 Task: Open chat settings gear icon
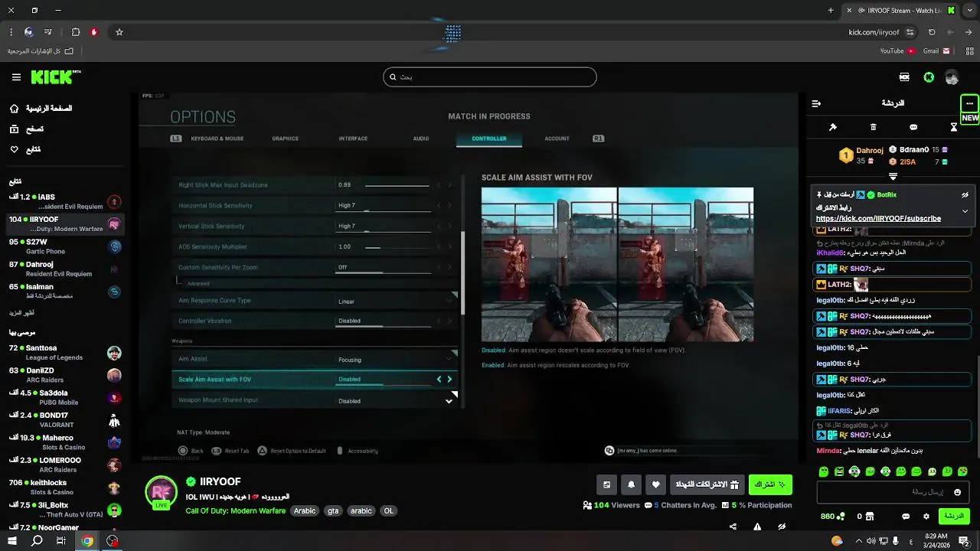926,517
